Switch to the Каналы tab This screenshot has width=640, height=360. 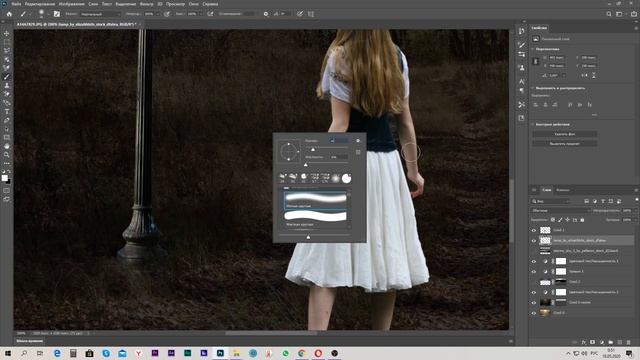tap(563, 190)
